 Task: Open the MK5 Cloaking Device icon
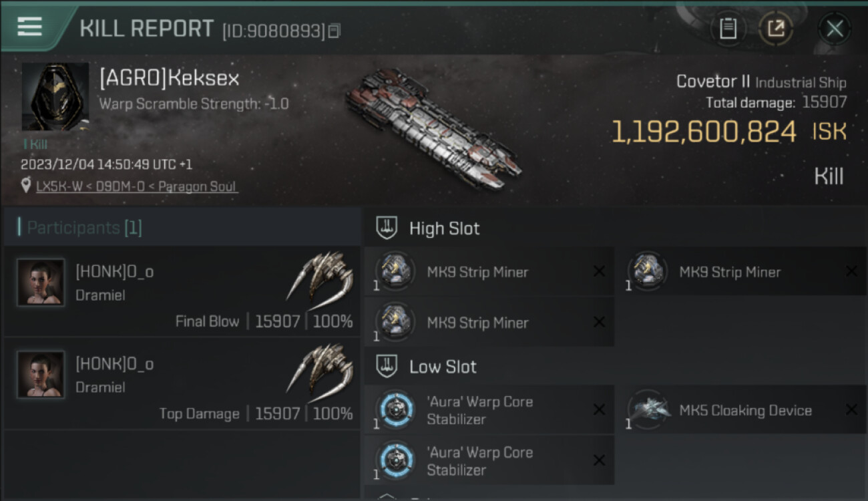(648, 409)
